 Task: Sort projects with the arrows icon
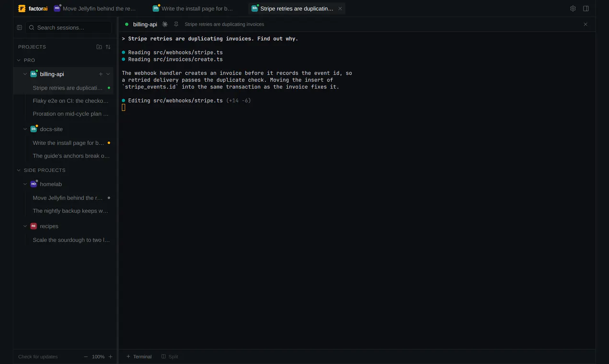point(108,47)
